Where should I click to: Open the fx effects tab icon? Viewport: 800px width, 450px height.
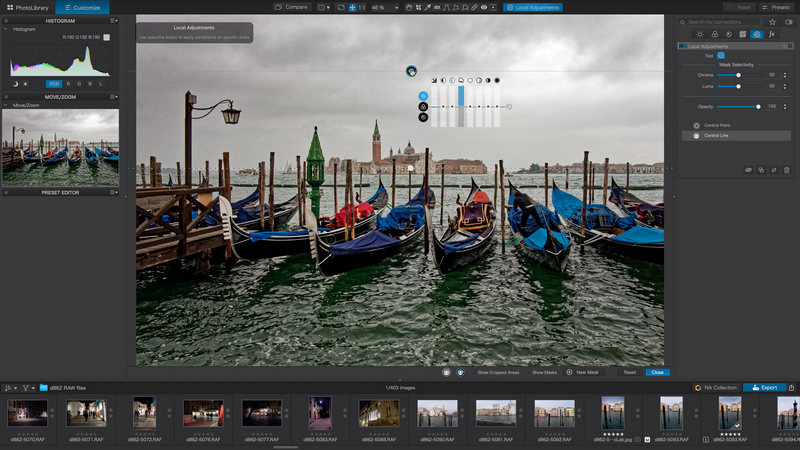coord(772,34)
